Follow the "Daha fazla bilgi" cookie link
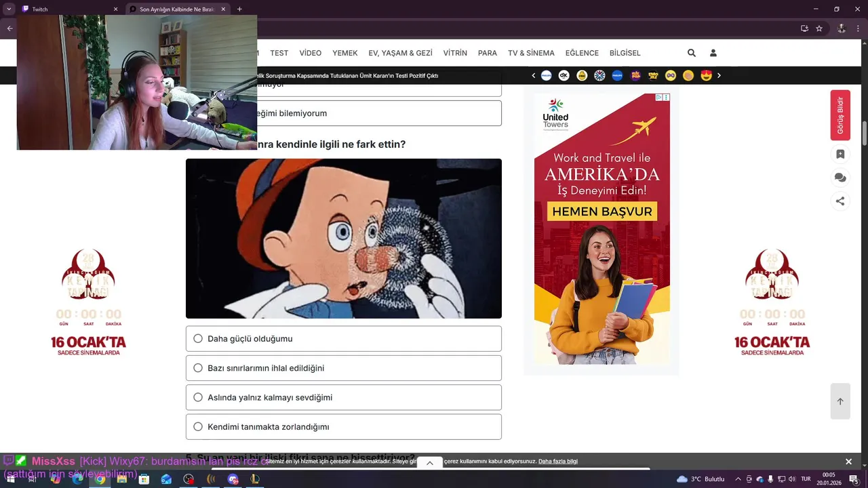Screen dimensions: 868x488 click(558, 462)
